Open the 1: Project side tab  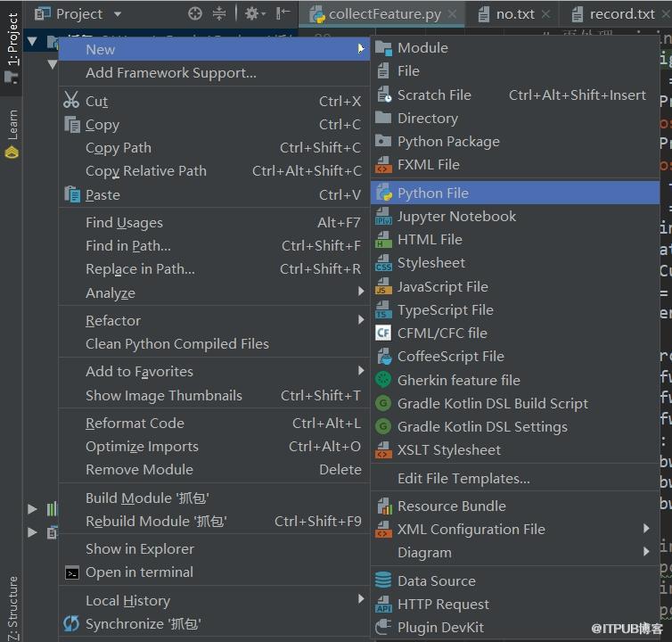12,47
